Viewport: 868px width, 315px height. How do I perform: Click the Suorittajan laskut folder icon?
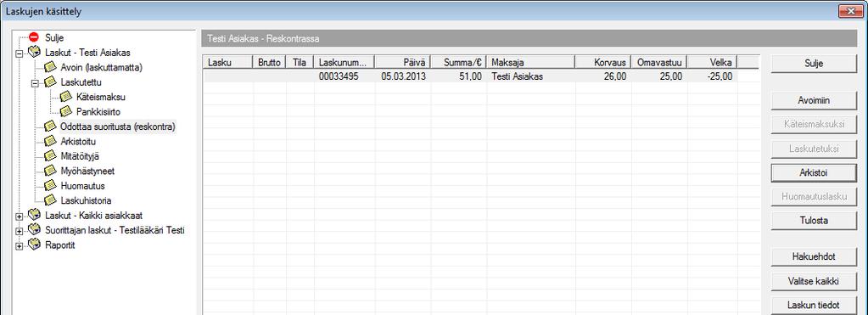[34, 230]
